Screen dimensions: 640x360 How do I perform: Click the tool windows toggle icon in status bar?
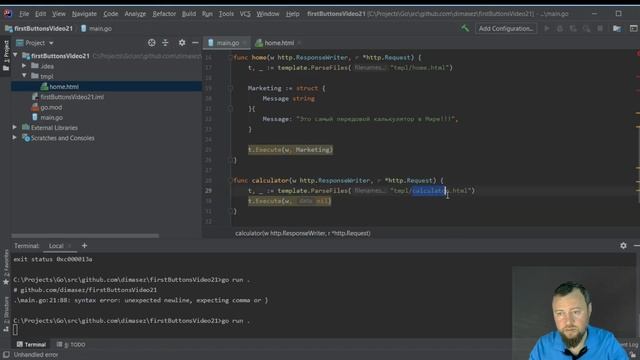point(6,355)
